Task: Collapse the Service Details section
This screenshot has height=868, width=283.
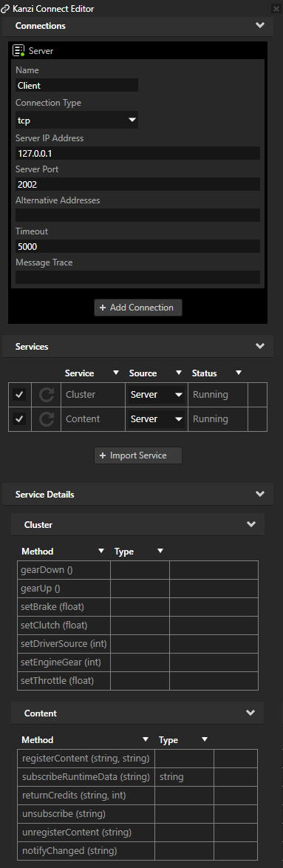Action: pos(260,494)
